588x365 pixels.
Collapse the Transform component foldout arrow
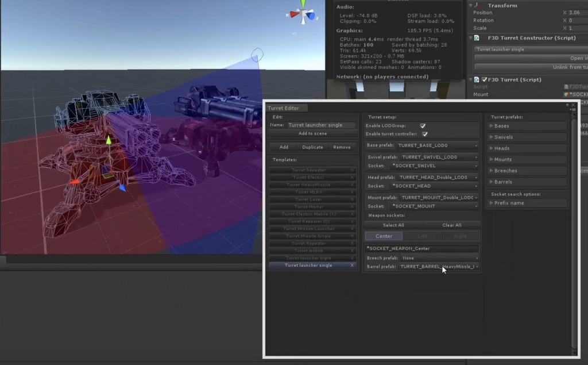click(471, 5)
